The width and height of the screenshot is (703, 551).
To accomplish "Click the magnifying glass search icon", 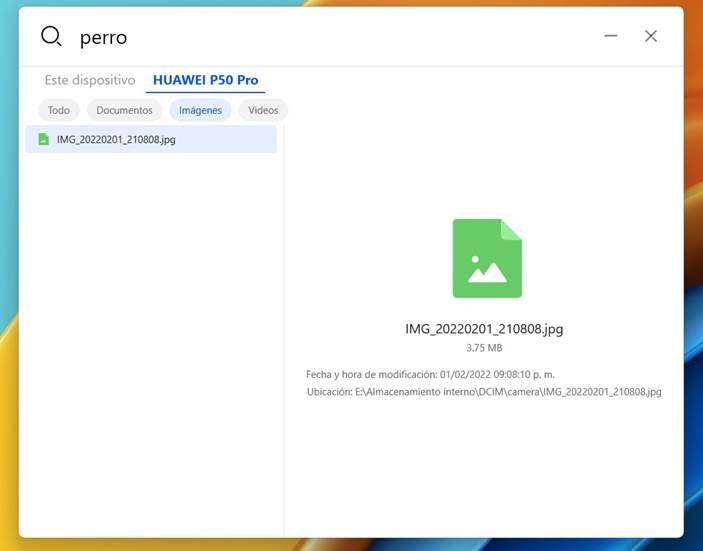I will [x=51, y=36].
